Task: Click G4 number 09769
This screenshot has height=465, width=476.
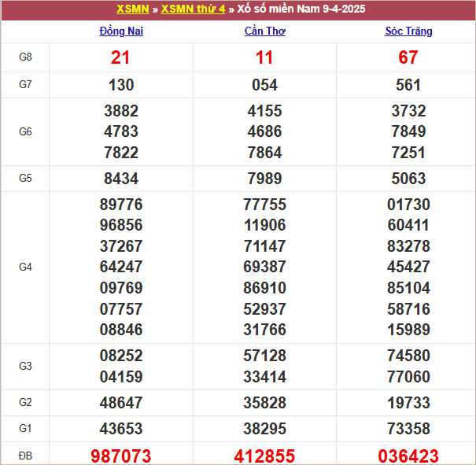Action: (x=121, y=288)
